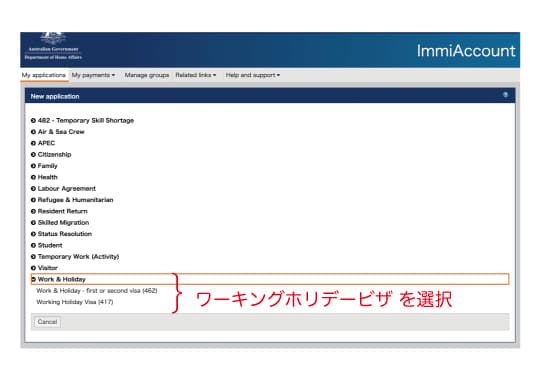Viewport: 540px width, 380px height.
Task: Open the Related links dropdown
Action: tap(196, 75)
